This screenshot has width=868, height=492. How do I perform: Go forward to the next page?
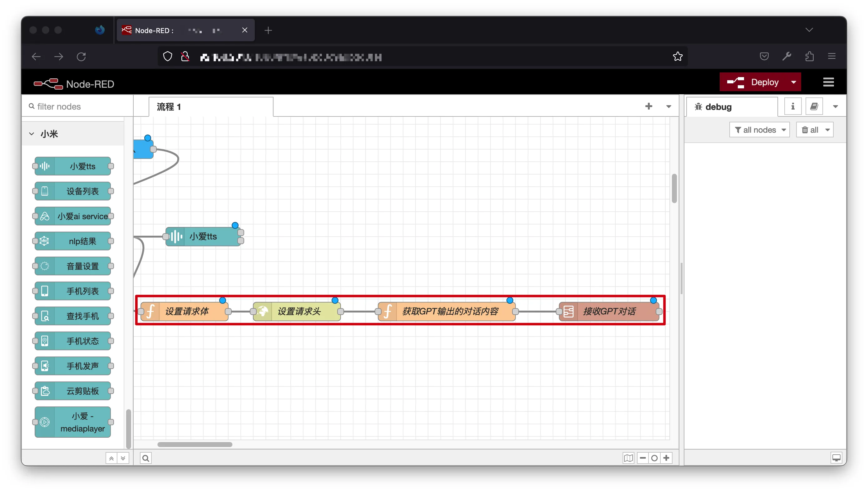(x=58, y=57)
